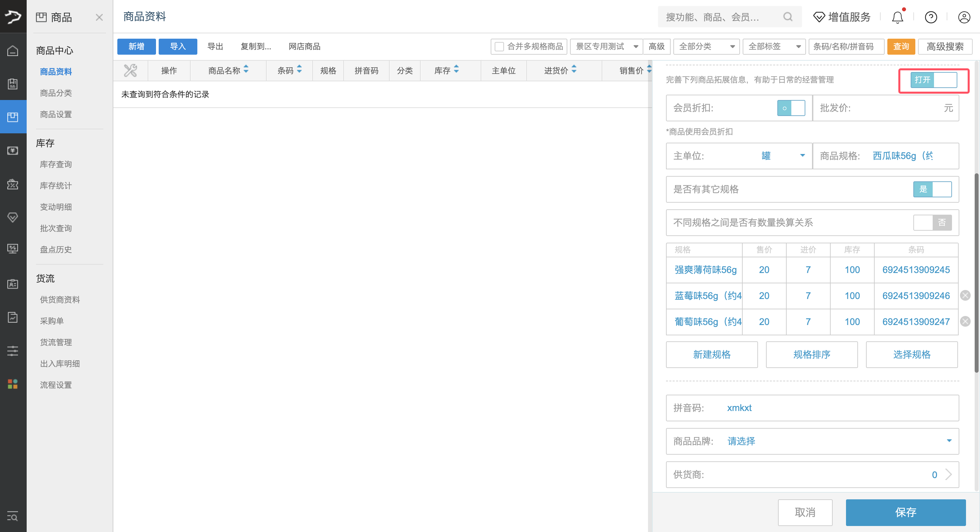The width and height of the screenshot is (980, 532).
Task: Click 新建规格 button
Action: 712,355
